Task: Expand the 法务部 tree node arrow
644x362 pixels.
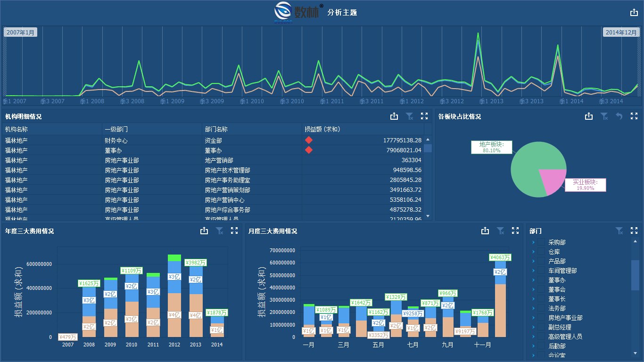Action: point(533,308)
